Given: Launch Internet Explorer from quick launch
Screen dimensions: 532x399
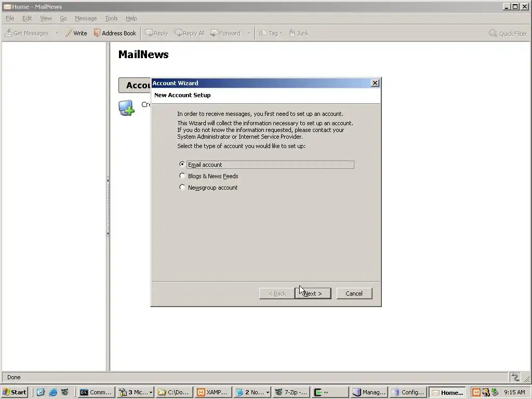Looking at the screenshot, I should [53, 392].
